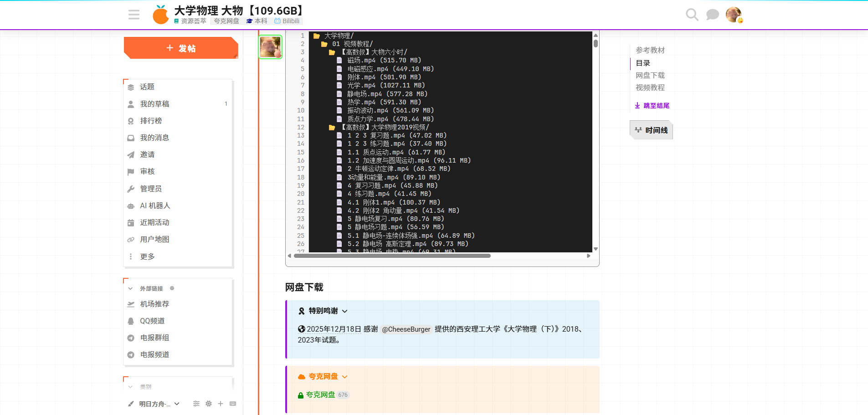Click the 时间线 timeline button
Image resolution: width=868 pixels, height=415 pixels.
[x=651, y=130]
